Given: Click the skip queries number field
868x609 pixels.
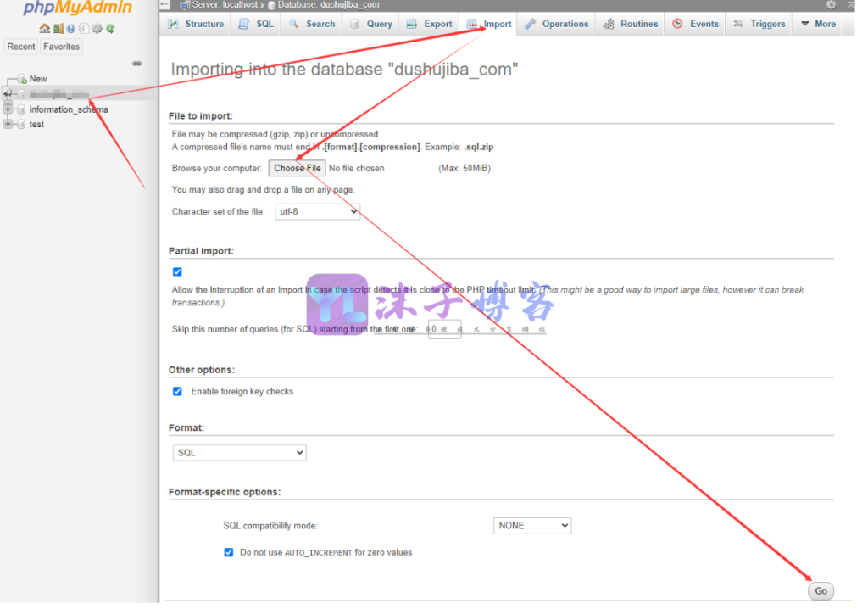Looking at the screenshot, I should 444,329.
